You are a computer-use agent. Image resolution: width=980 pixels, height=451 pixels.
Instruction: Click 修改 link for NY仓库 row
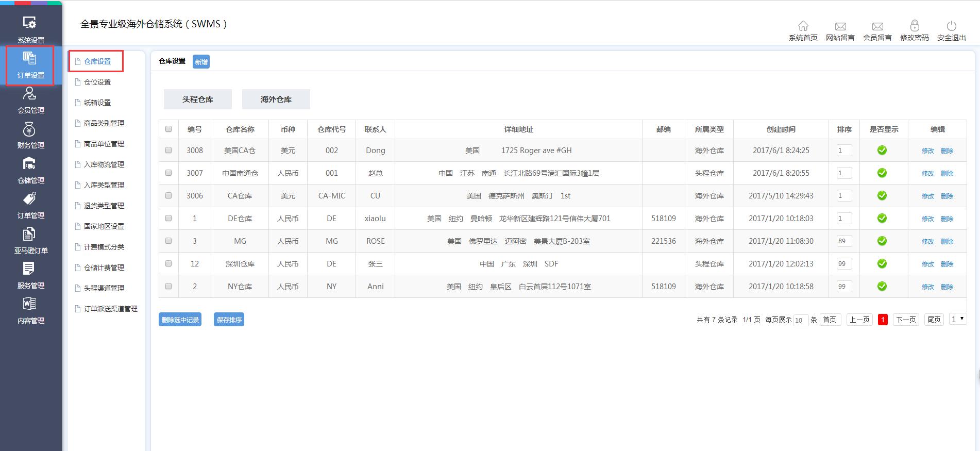[927, 287]
